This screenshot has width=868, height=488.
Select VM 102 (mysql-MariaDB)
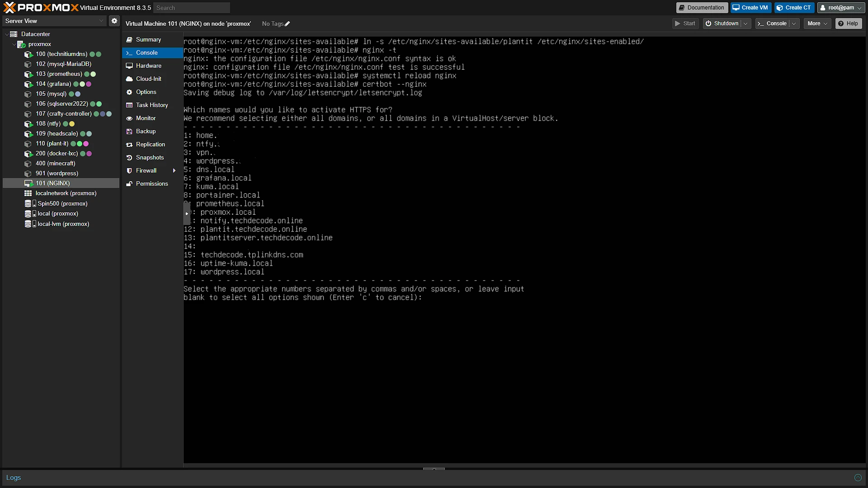point(63,64)
